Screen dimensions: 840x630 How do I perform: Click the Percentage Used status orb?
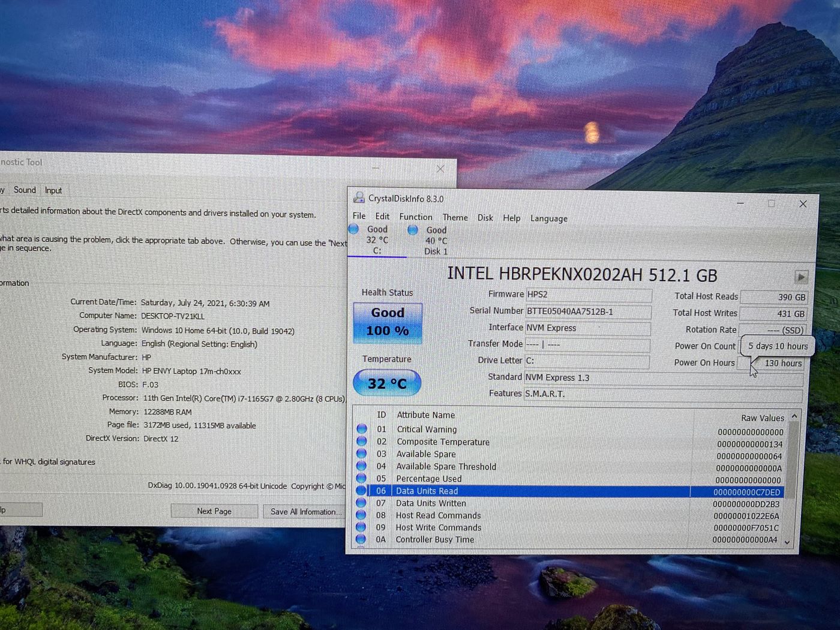[x=361, y=478]
